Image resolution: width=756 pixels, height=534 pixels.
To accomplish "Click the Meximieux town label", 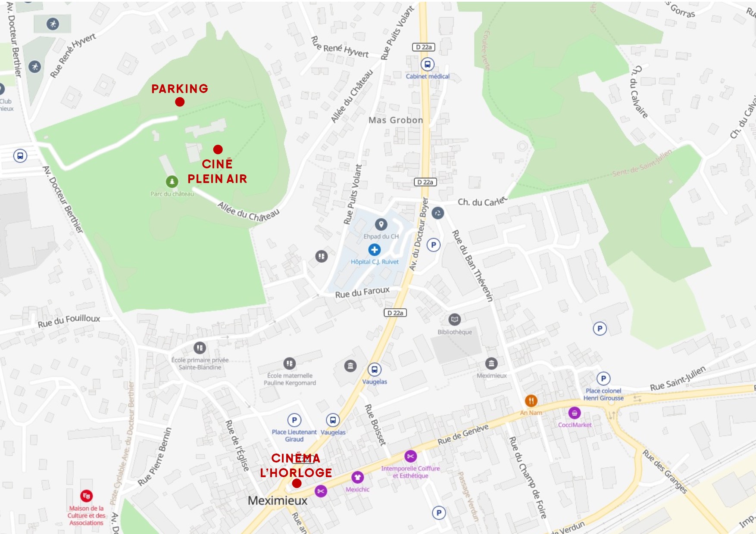I will pos(278,501).
